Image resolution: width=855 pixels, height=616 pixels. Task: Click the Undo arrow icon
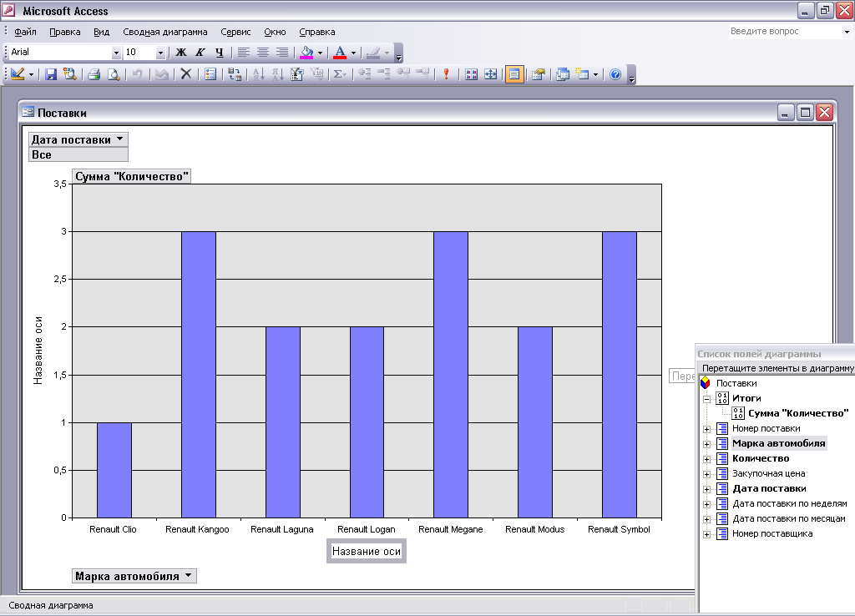[x=138, y=74]
